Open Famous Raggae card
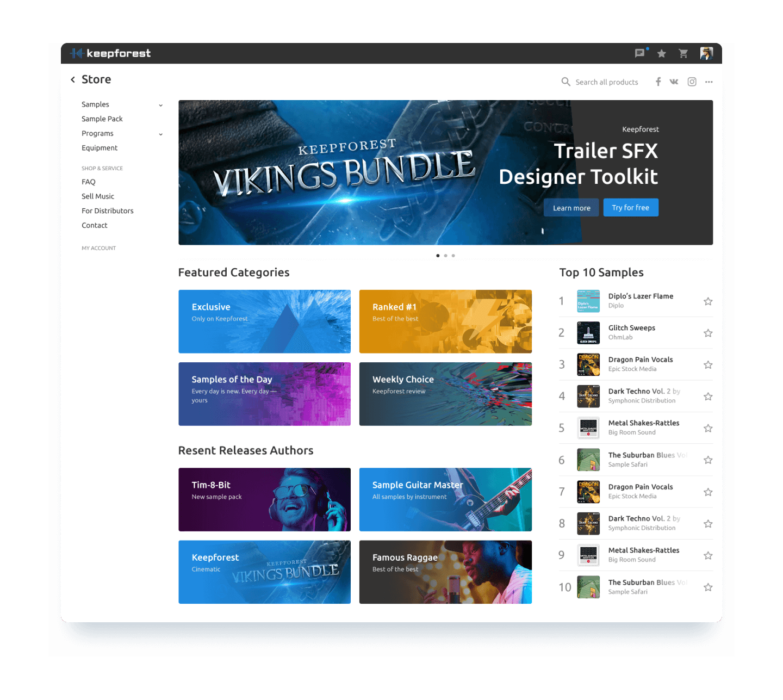The width and height of the screenshot is (783, 700). [445, 572]
